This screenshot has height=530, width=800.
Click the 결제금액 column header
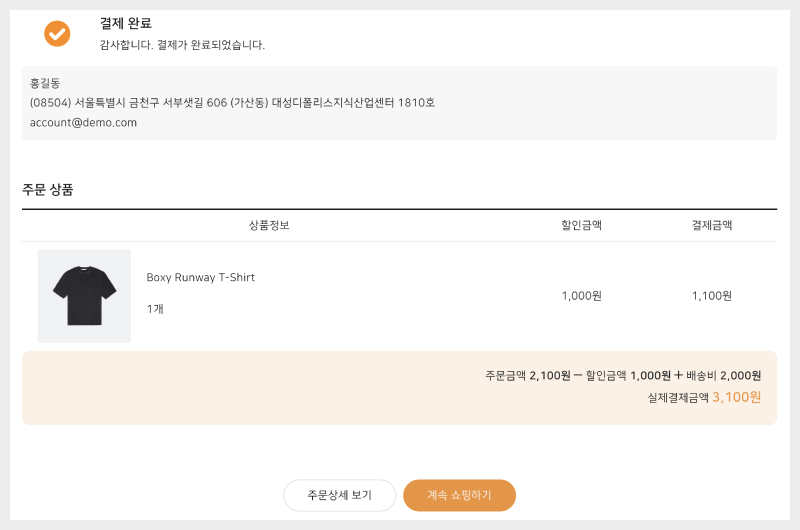tap(711, 225)
